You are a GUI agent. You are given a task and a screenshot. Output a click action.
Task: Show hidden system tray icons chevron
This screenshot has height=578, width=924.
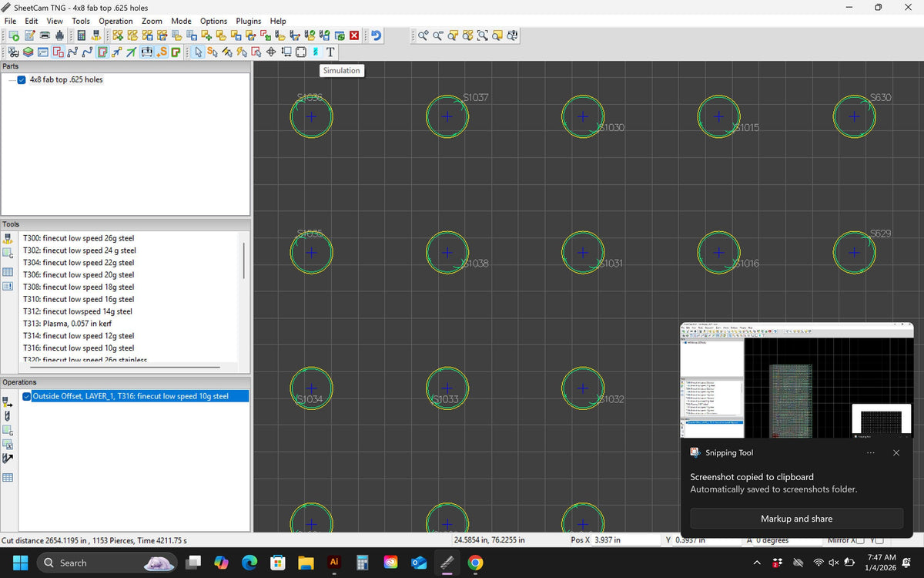click(x=758, y=563)
